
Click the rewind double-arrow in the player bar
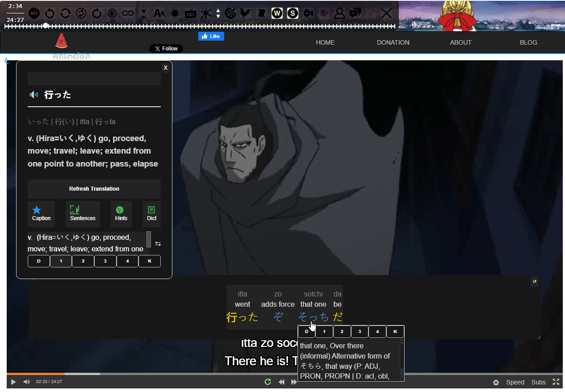(282, 382)
